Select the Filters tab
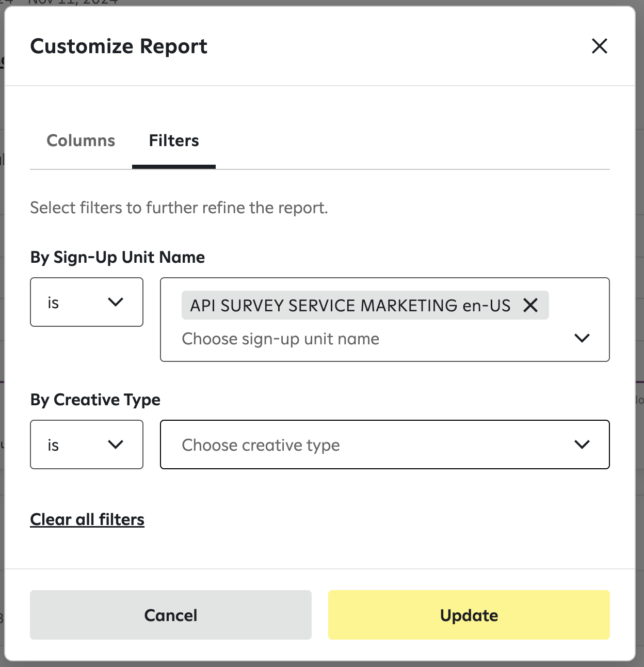 coord(174,140)
